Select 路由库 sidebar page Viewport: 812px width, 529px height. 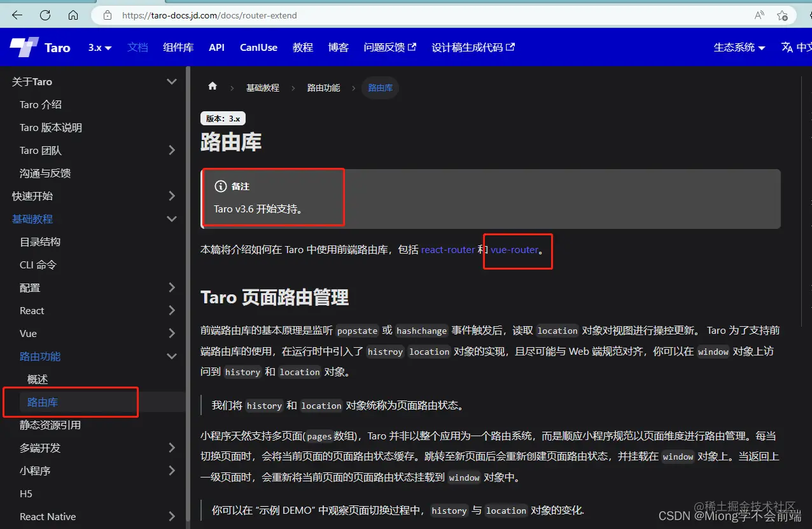[x=43, y=402]
